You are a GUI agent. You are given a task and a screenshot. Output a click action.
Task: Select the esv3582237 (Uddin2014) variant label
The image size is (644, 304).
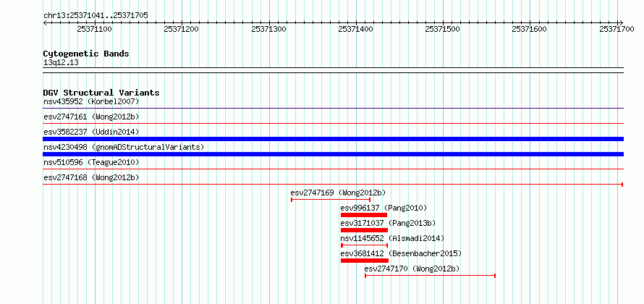click(91, 132)
